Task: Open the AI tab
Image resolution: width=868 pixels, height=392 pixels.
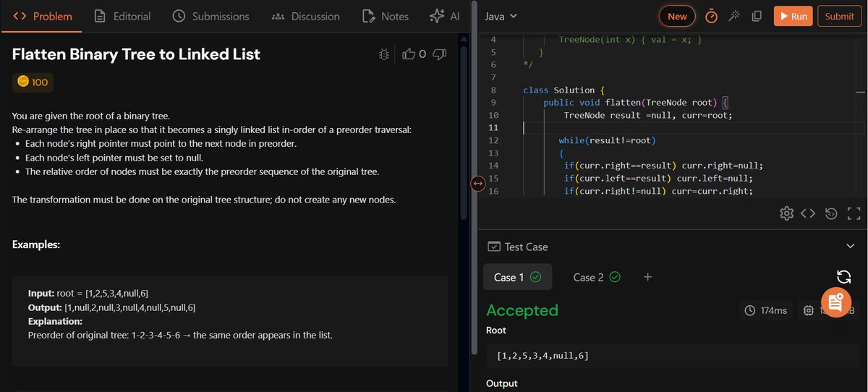Action: [444, 16]
